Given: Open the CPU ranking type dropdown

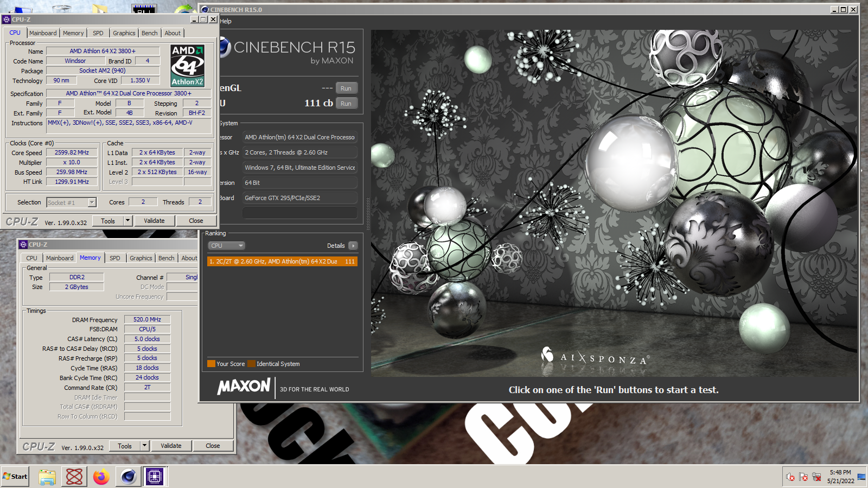Looking at the screenshot, I should [x=227, y=246].
